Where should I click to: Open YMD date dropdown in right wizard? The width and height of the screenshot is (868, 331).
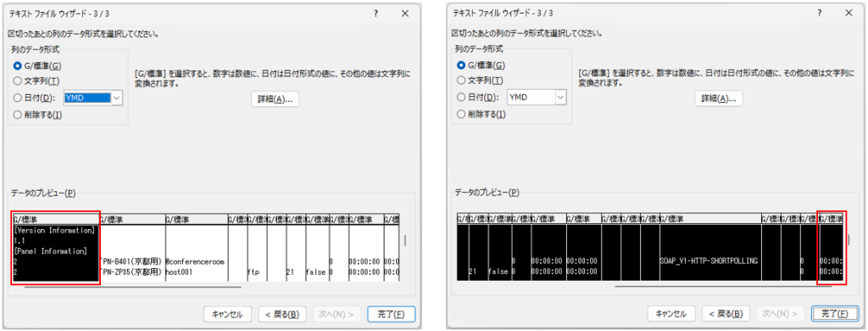[560, 98]
